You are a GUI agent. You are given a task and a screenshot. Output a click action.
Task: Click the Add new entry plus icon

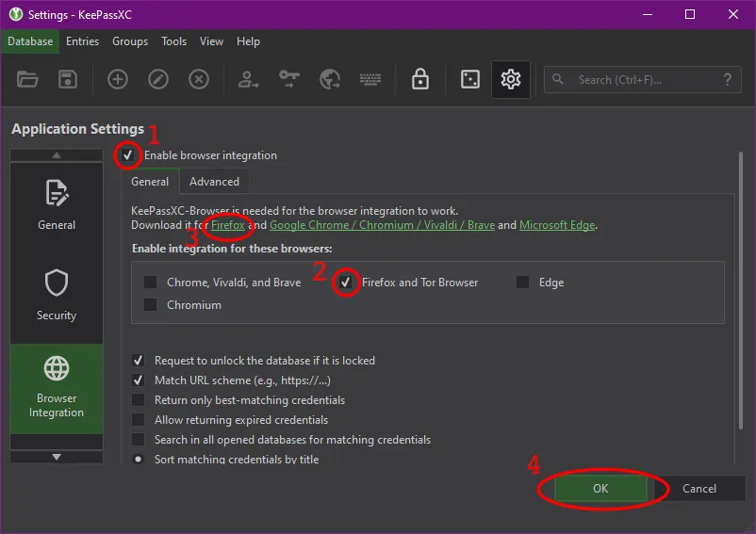pyautogui.click(x=118, y=79)
